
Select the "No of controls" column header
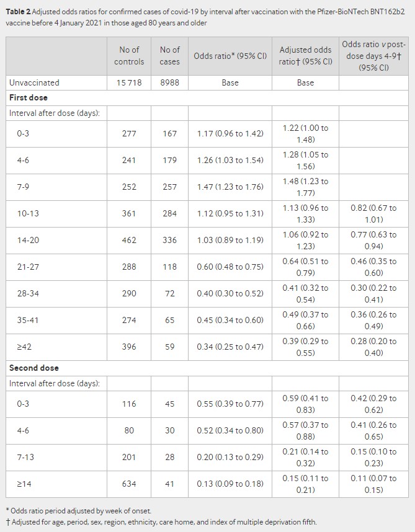[129, 55]
